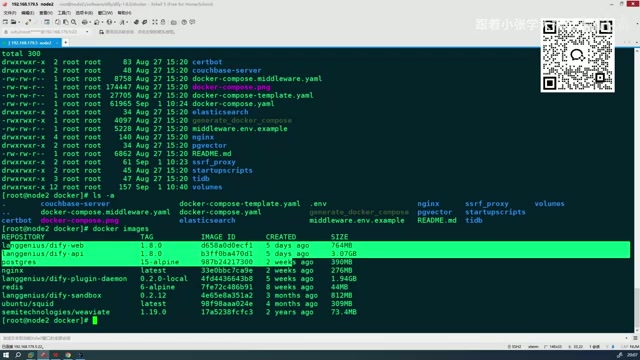Click 'langgenius/dify-api' repository name
640x360 pixels.
43,253
